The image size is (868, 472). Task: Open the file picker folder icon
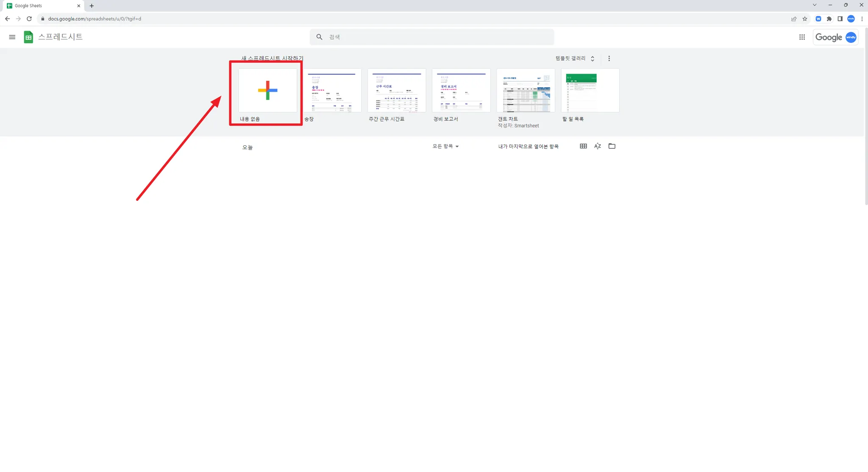point(612,146)
